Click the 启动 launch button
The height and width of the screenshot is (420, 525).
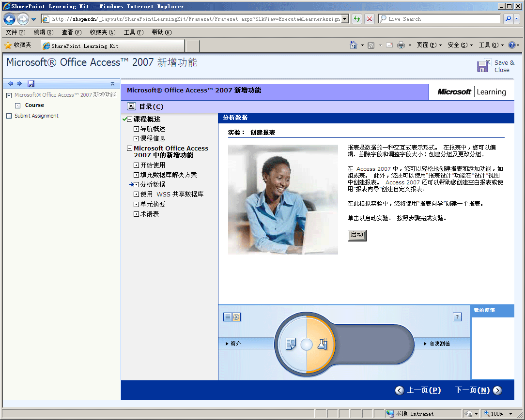tap(357, 235)
